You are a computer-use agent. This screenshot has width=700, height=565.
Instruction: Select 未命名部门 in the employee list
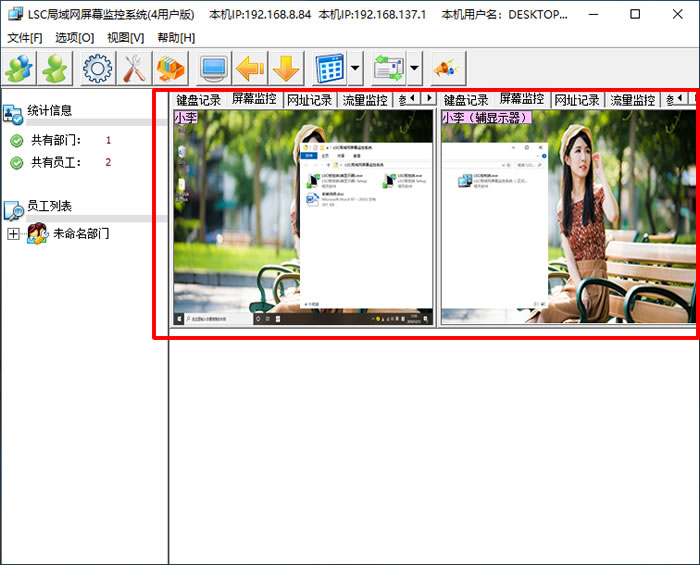tap(81, 233)
